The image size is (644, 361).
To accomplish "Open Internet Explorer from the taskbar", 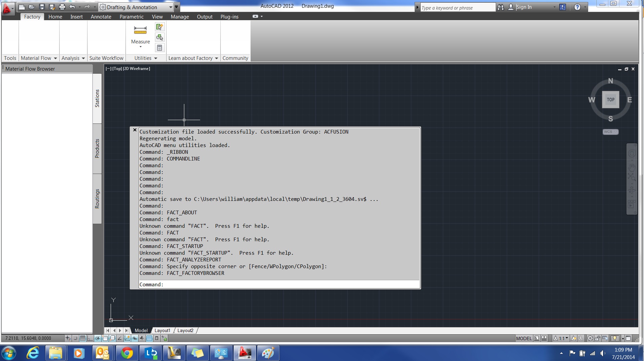I will click(33, 353).
